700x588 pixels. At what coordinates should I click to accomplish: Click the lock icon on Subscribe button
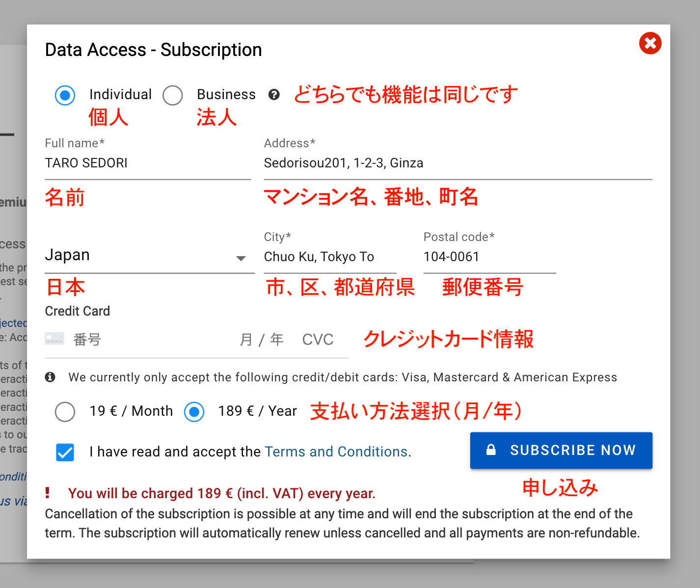(490, 450)
